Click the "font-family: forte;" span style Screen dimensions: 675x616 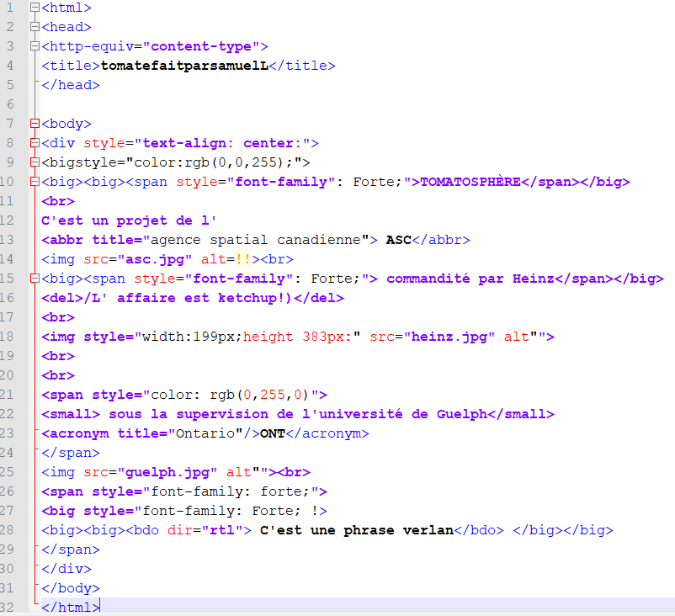click(x=231, y=491)
